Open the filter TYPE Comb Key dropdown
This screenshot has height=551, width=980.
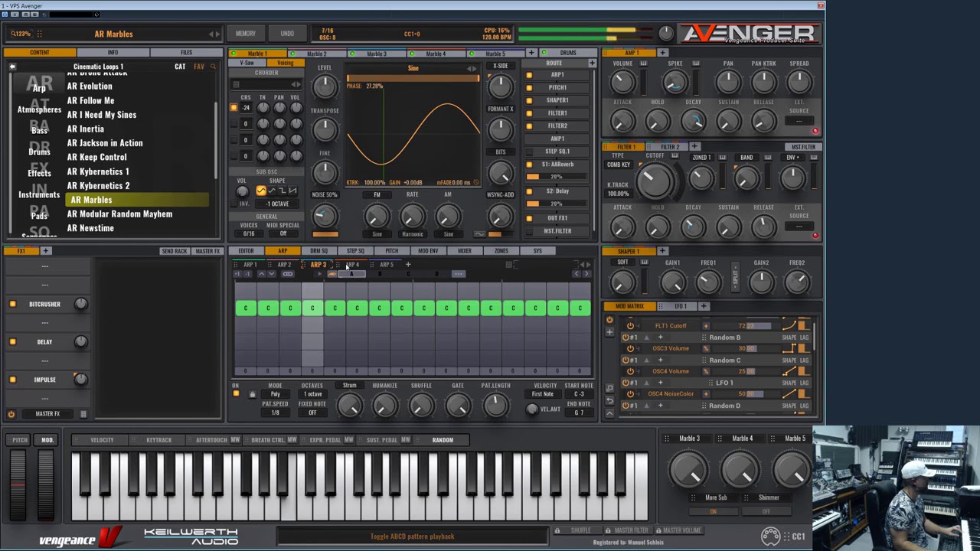619,165
